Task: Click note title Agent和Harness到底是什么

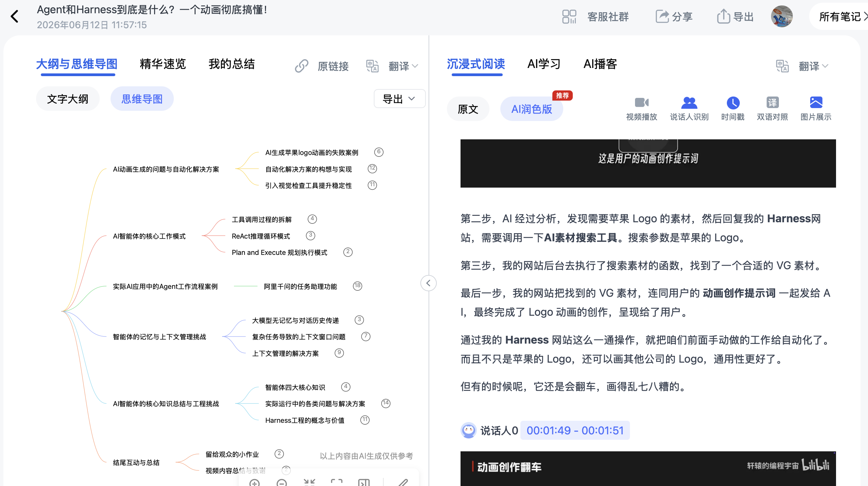Action: pos(152,10)
